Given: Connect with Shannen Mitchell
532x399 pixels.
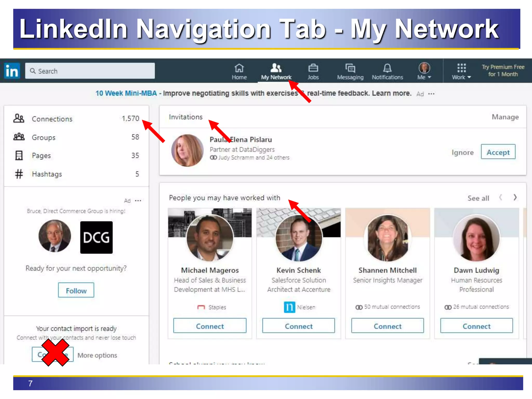Looking at the screenshot, I should click(388, 326).
